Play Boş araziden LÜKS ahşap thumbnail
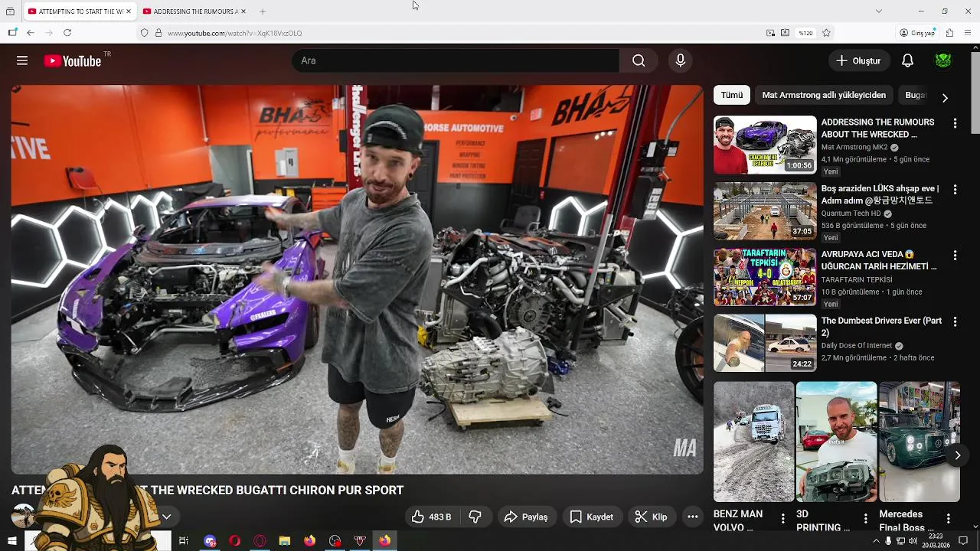This screenshot has width=980, height=551. (x=765, y=211)
